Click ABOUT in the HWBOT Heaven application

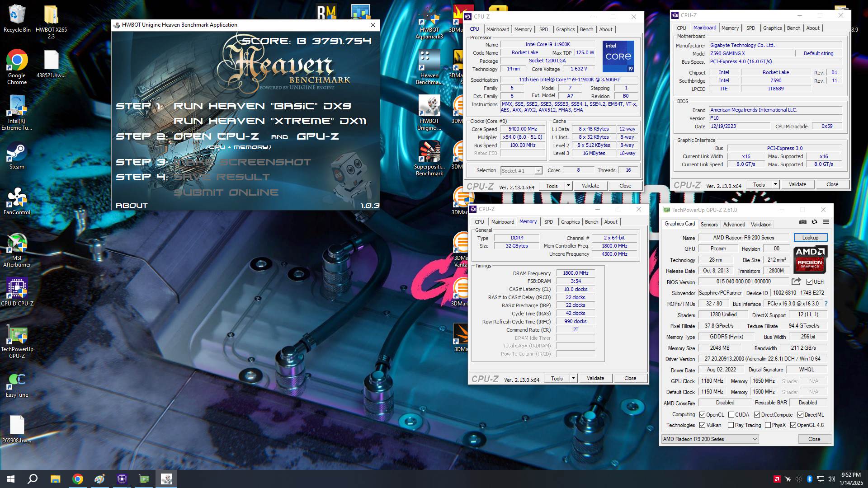[x=132, y=206]
